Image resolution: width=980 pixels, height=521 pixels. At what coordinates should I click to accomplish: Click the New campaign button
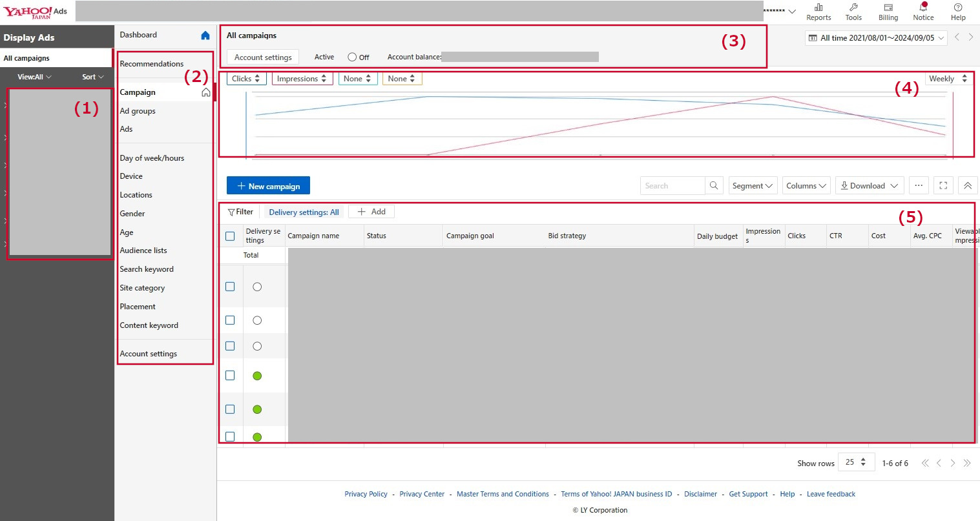[x=268, y=186]
